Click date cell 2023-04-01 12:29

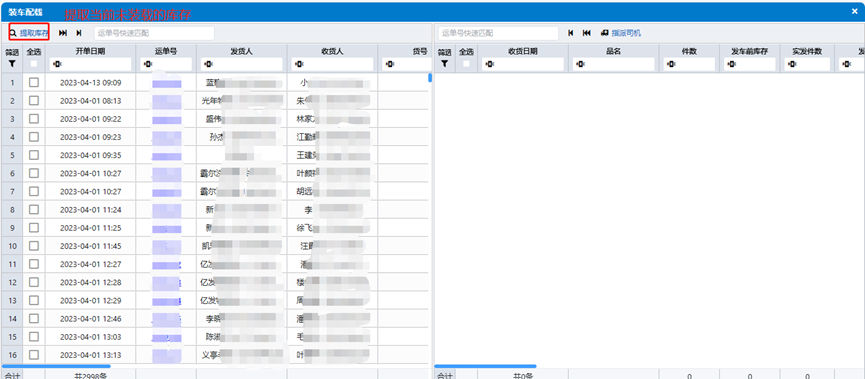coord(90,301)
